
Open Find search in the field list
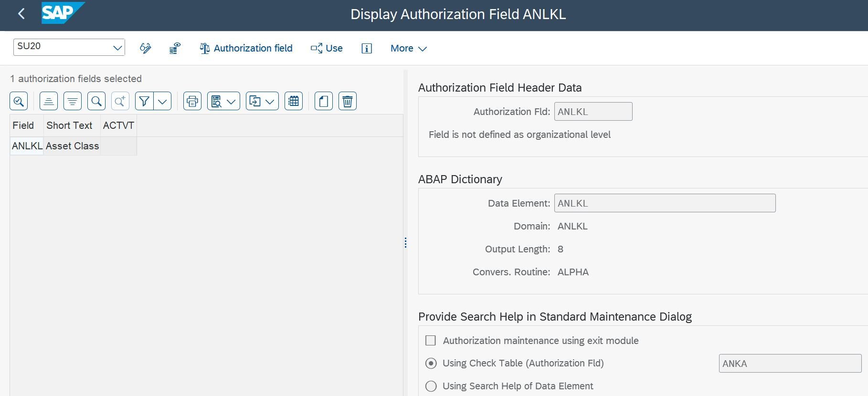click(96, 101)
